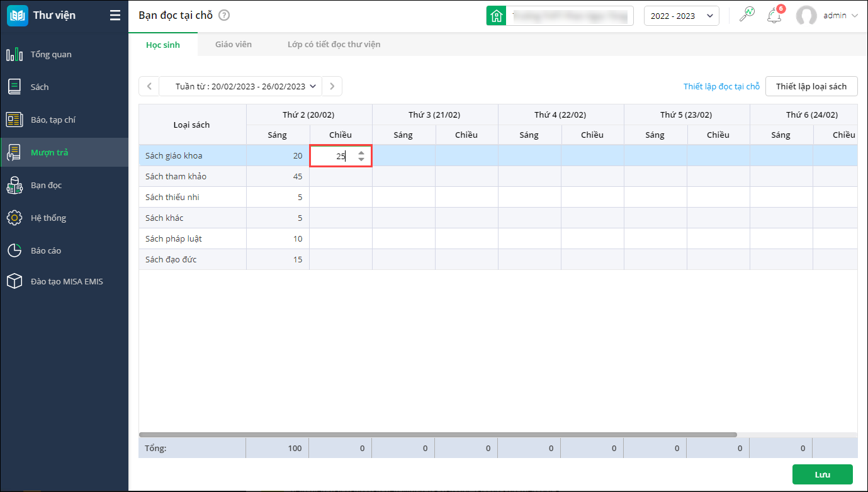Go to Báo, tạp chí sidebar icon

click(14, 120)
